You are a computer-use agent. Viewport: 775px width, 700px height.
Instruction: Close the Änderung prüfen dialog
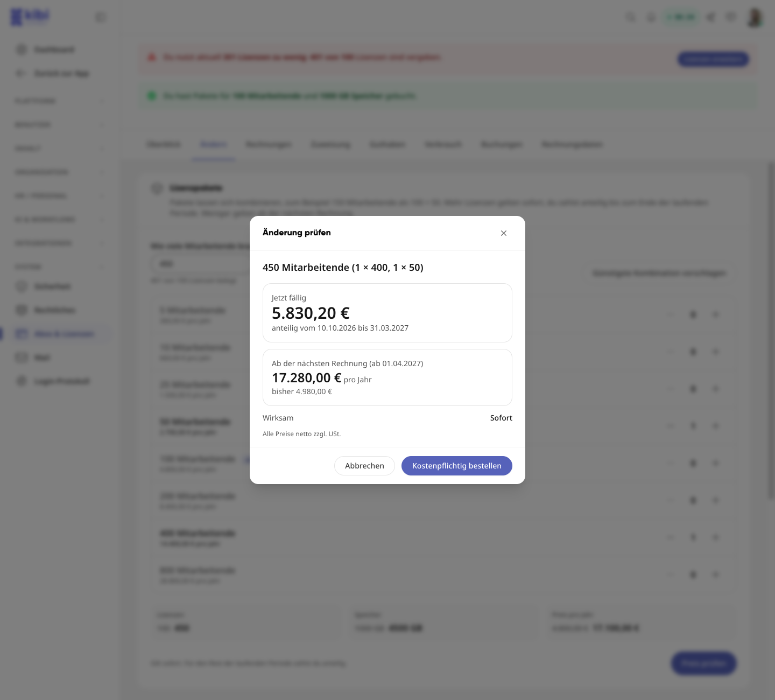(504, 233)
